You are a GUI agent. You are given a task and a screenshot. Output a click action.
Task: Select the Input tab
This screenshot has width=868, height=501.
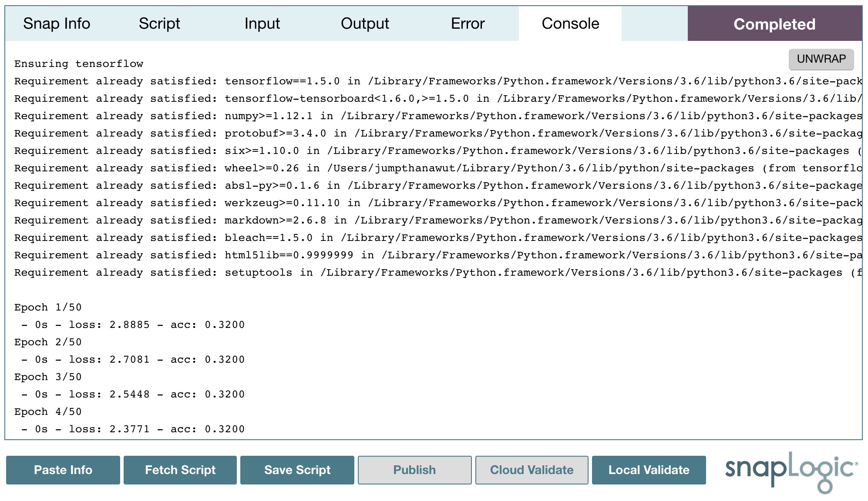tap(262, 24)
